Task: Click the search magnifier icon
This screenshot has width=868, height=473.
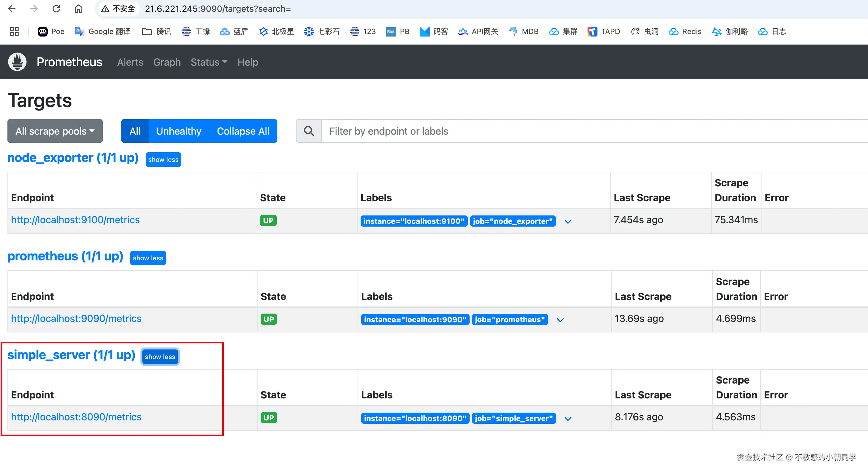Action: click(309, 131)
